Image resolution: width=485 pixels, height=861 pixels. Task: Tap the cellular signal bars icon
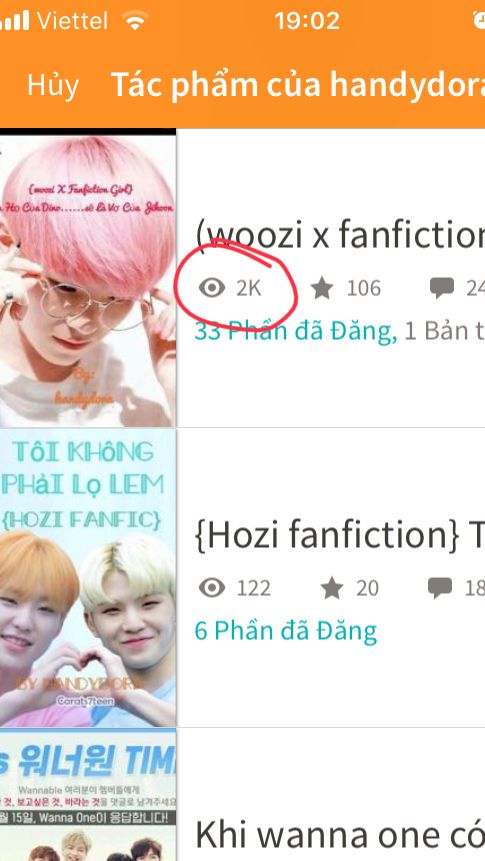click(x=15, y=21)
